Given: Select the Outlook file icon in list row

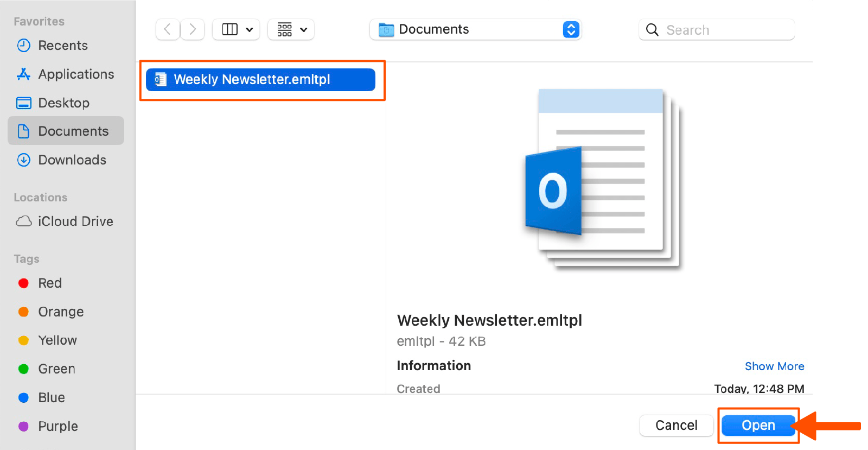Looking at the screenshot, I should tap(161, 80).
